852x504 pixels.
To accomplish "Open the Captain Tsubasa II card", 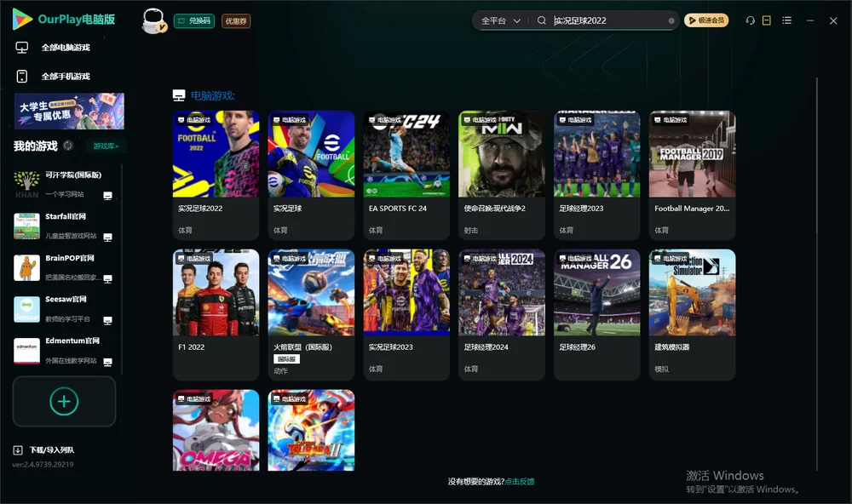I will (311, 430).
